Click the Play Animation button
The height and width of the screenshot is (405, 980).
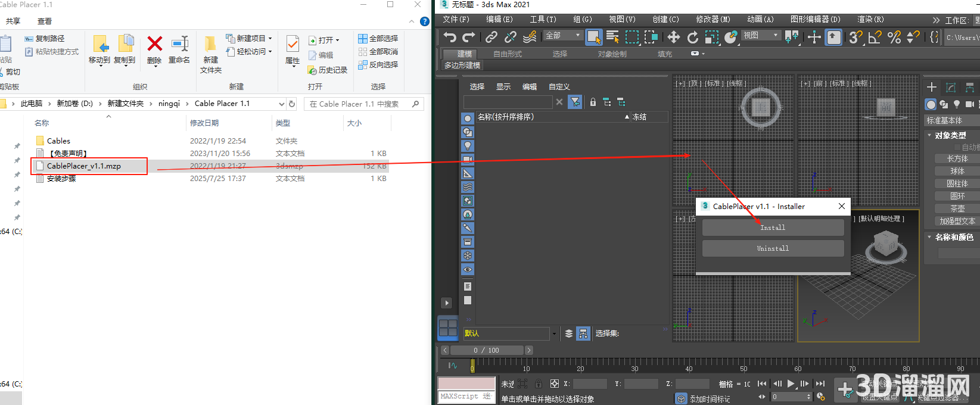(791, 384)
